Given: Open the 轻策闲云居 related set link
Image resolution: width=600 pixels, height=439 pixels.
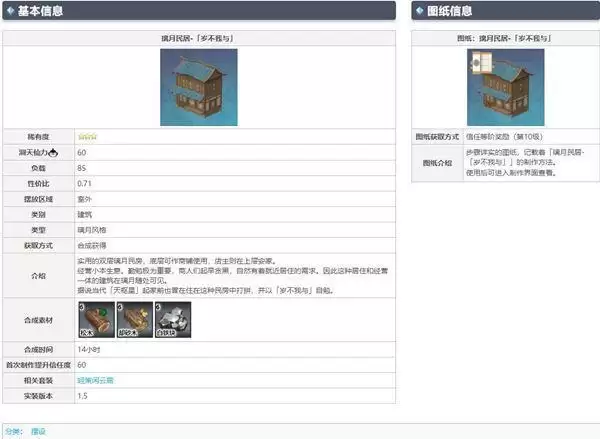Looking at the screenshot, I should tap(95, 381).
